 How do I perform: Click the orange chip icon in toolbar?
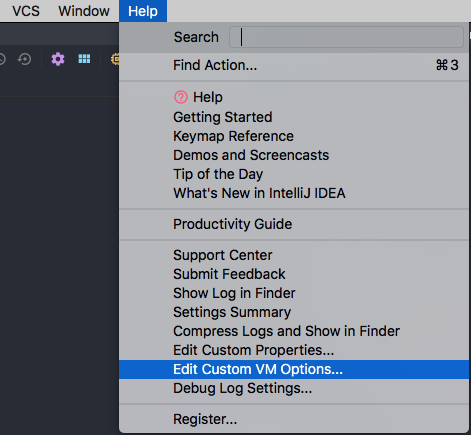[115, 59]
